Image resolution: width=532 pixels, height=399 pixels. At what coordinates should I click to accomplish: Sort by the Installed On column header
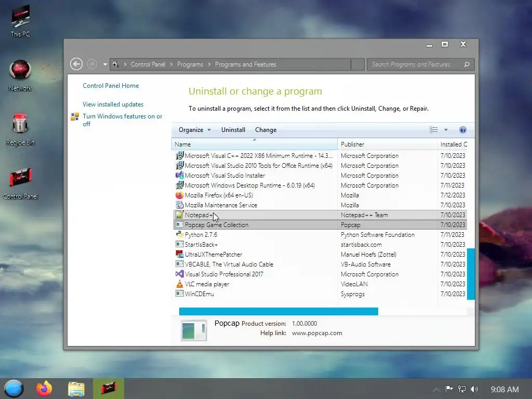coord(453,144)
